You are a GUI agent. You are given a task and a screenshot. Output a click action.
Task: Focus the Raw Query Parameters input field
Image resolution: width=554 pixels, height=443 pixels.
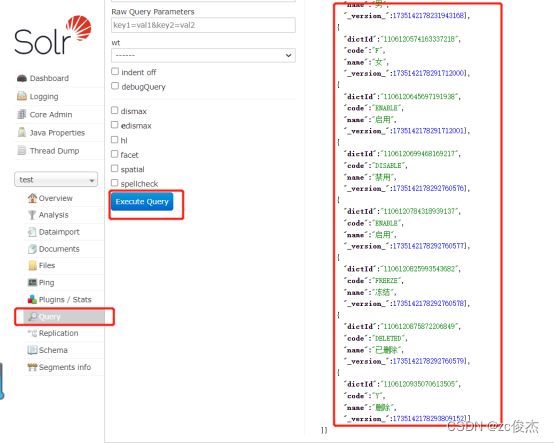(x=203, y=25)
